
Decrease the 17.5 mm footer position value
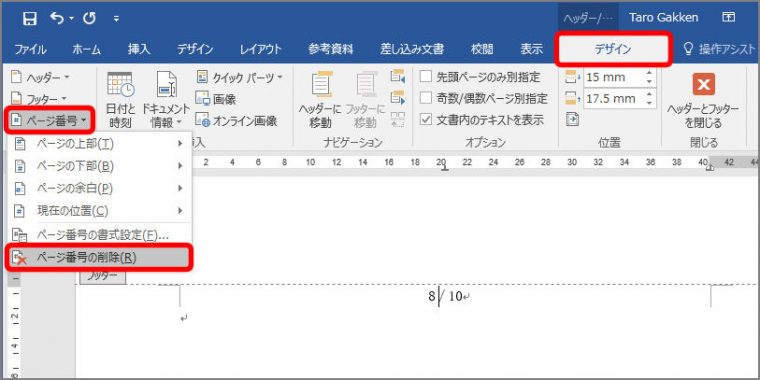[649, 103]
